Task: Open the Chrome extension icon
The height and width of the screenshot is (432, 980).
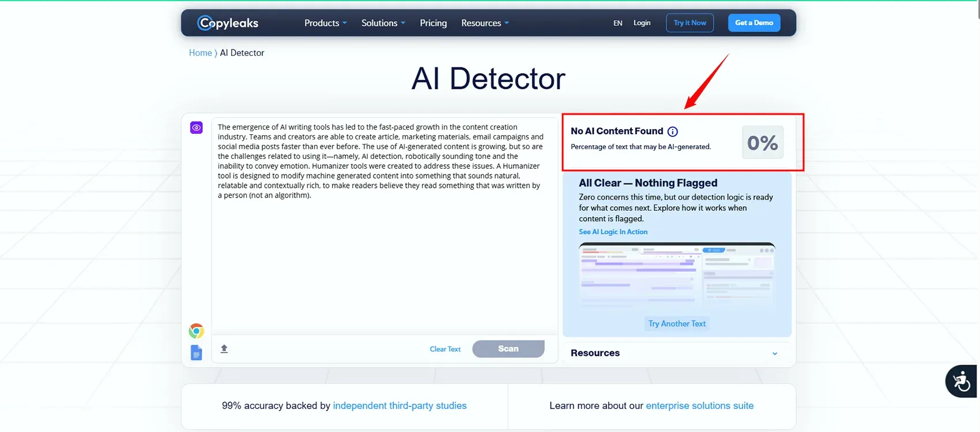Action: click(x=197, y=331)
